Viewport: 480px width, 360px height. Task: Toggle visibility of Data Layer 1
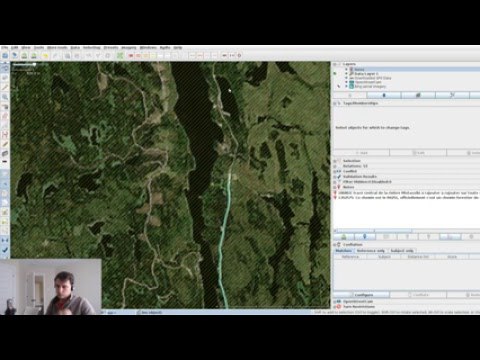pyautogui.click(x=346, y=73)
